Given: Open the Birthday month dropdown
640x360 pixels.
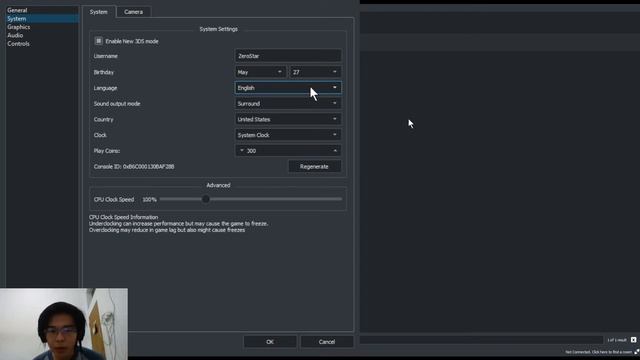Looking at the screenshot, I should click(x=260, y=72).
